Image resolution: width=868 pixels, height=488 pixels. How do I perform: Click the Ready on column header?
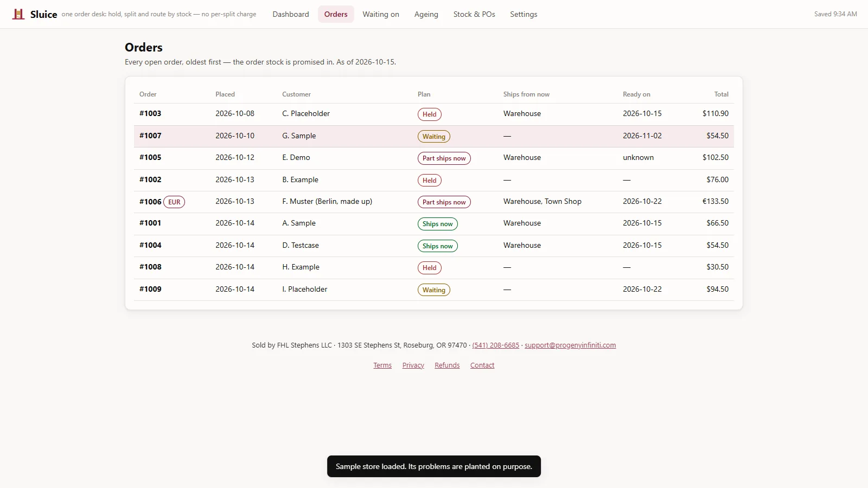click(x=636, y=94)
